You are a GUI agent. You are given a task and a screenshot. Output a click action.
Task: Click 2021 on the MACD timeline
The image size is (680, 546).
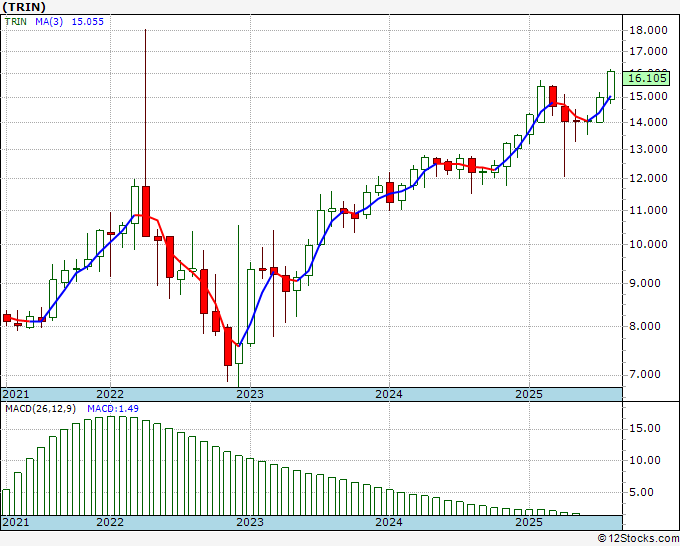pyautogui.click(x=16, y=522)
